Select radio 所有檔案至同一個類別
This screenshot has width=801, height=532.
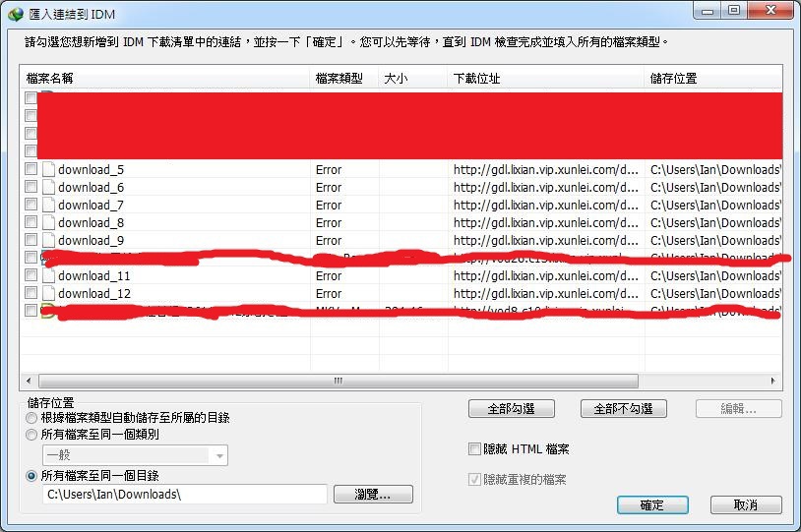31,435
